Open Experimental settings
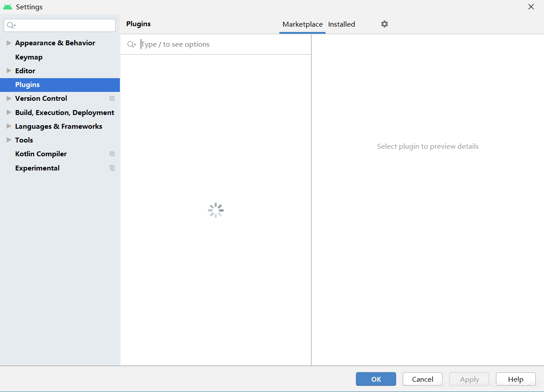Screen dimensions: 544x392 tap(37, 168)
